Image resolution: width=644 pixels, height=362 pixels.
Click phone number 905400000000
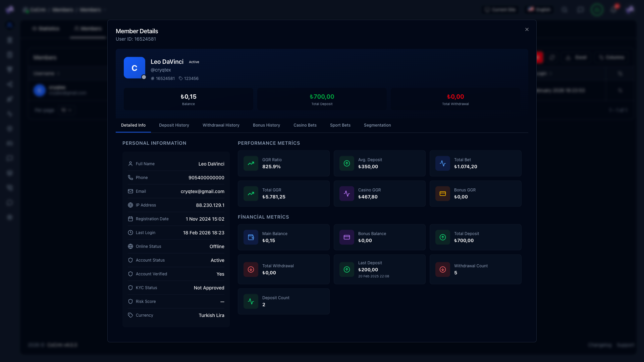point(206,178)
